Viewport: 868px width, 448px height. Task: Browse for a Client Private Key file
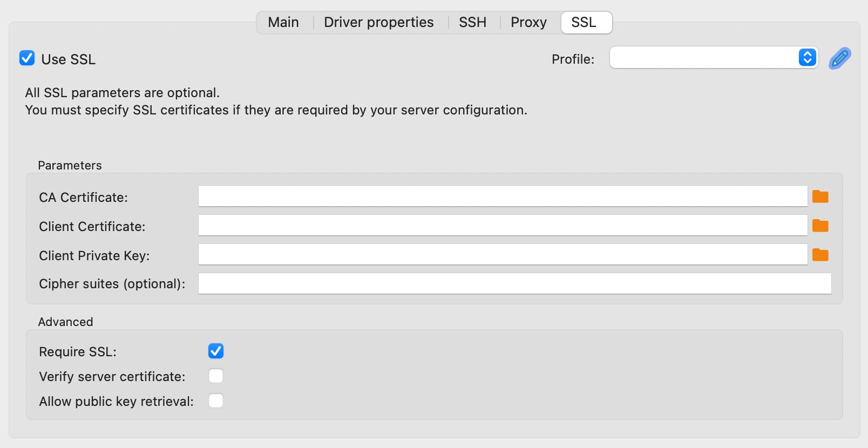coord(820,254)
